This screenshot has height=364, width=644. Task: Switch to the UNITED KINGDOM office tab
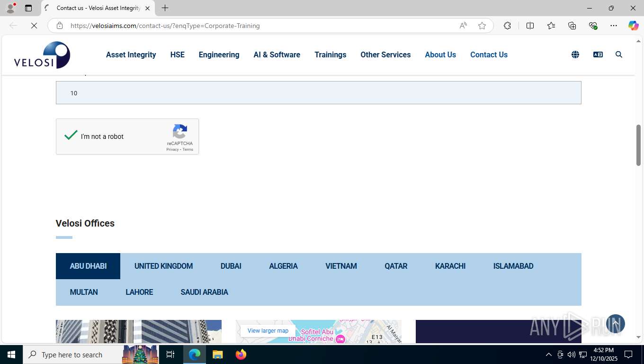(163, 266)
